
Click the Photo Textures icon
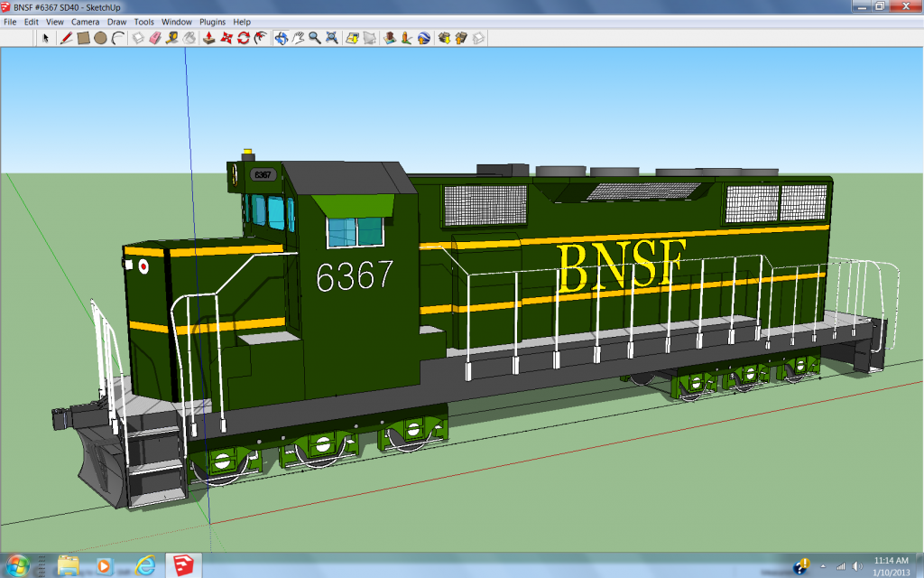(x=407, y=38)
